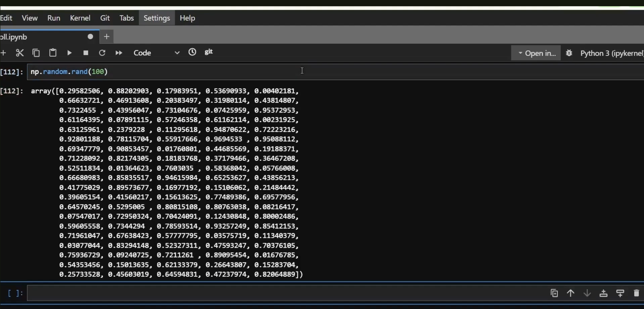This screenshot has width=644, height=309.
Task: Restart kernel and run all cells
Action: [x=119, y=53]
